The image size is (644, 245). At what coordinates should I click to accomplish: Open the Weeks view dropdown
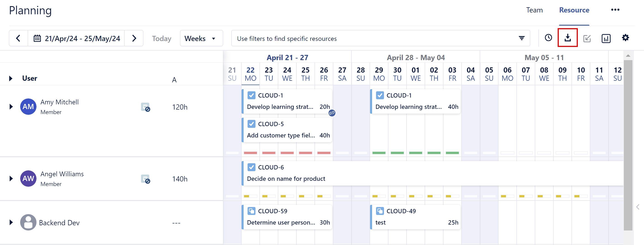click(201, 38)
